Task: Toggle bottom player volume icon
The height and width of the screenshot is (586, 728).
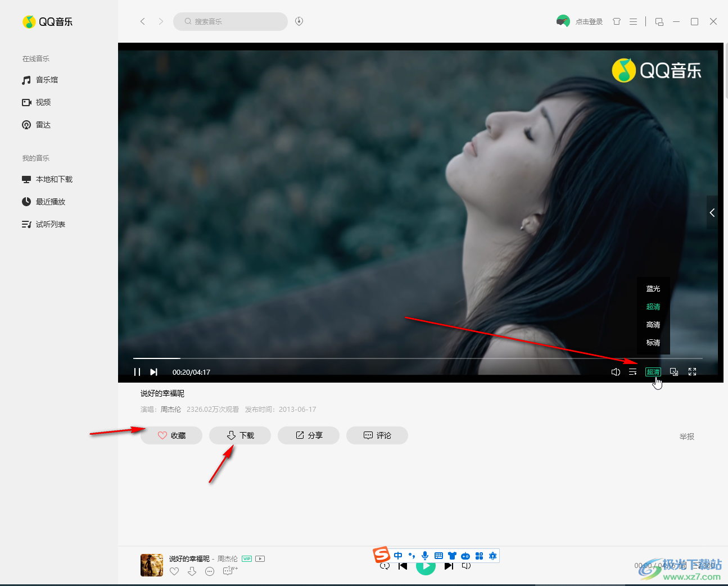Action: [x=466, y=566]
